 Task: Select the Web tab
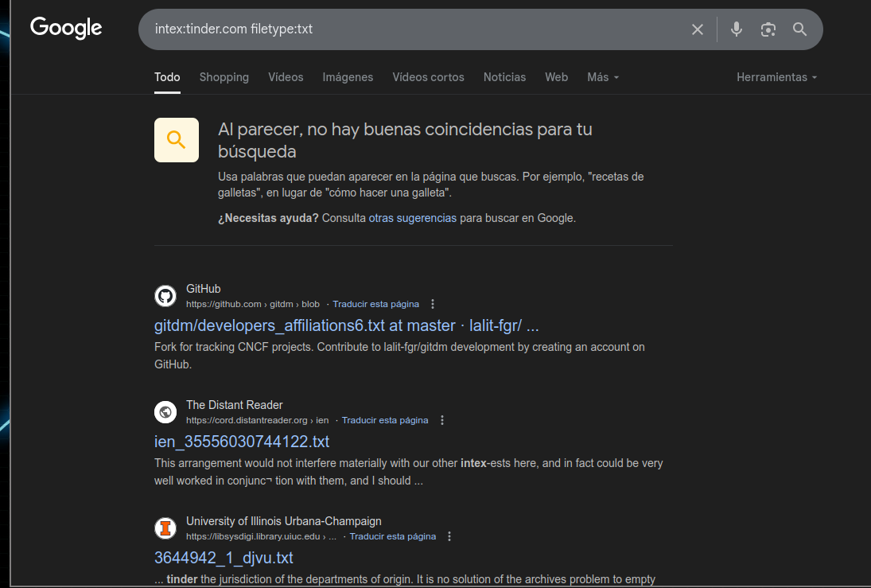pos(556,77)
